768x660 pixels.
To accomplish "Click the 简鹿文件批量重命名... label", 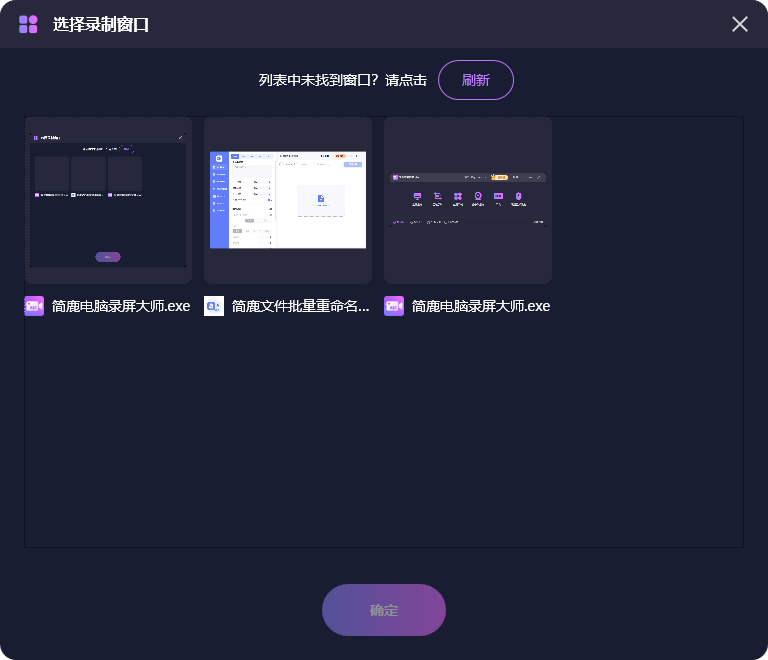I will (301, 306).
